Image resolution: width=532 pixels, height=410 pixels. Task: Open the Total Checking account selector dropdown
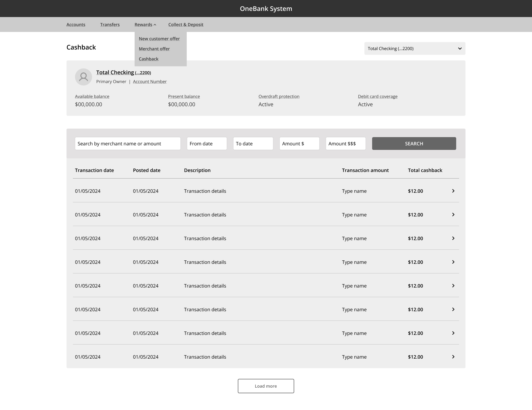click(415, 48)
